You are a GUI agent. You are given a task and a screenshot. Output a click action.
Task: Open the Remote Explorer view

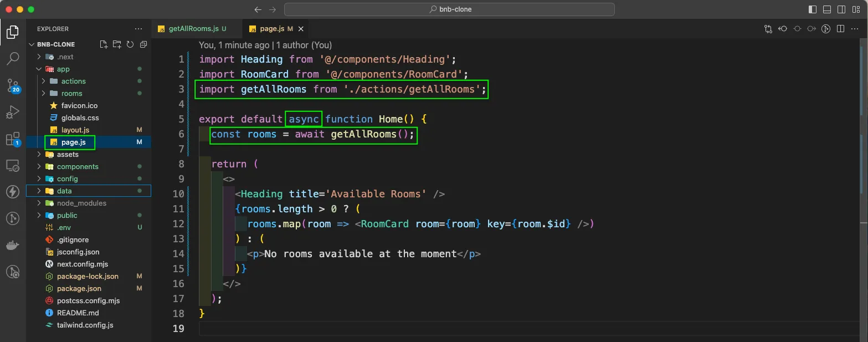click(13, 165)
